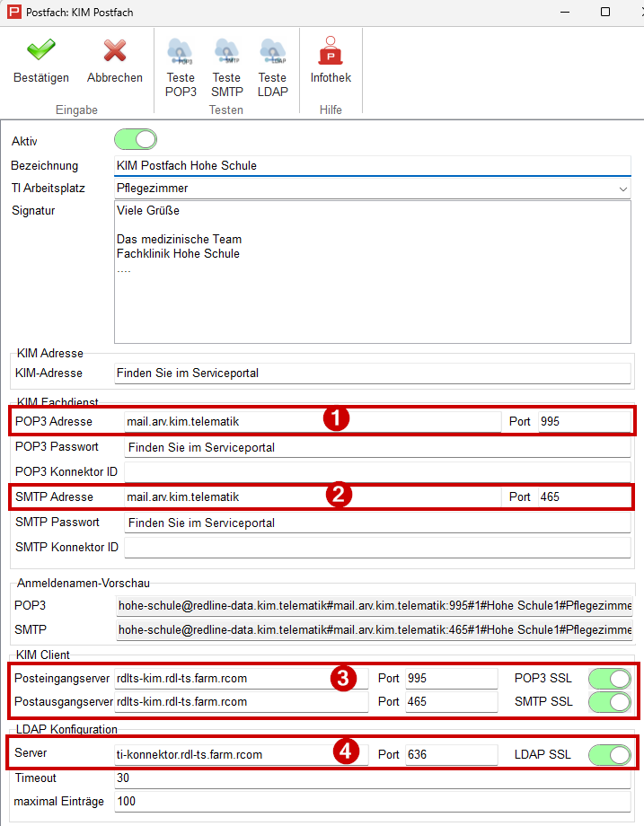Turn off the LDAP SSL switch
Viewport: 644px width, 826px height.
pos(609,754)
